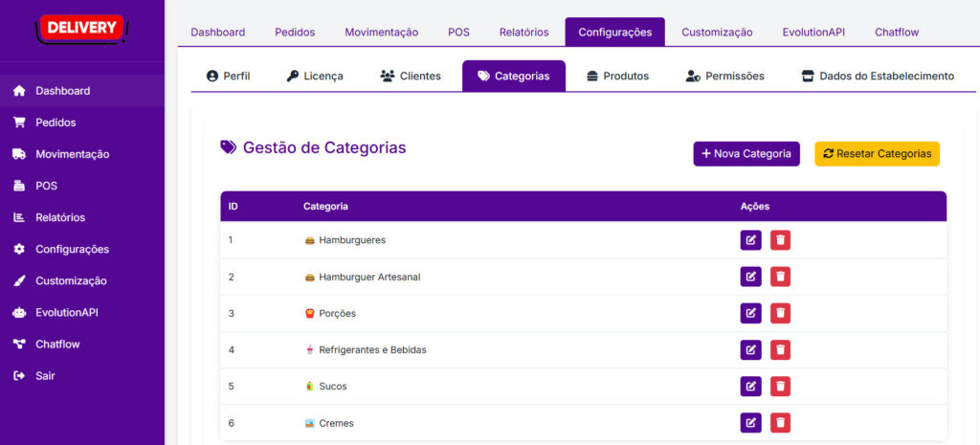The height and width of the screenshot is (445, 980).
Task: Open the Dados do Estabelecimento sub-tab
Action: (x=879, y=77)
